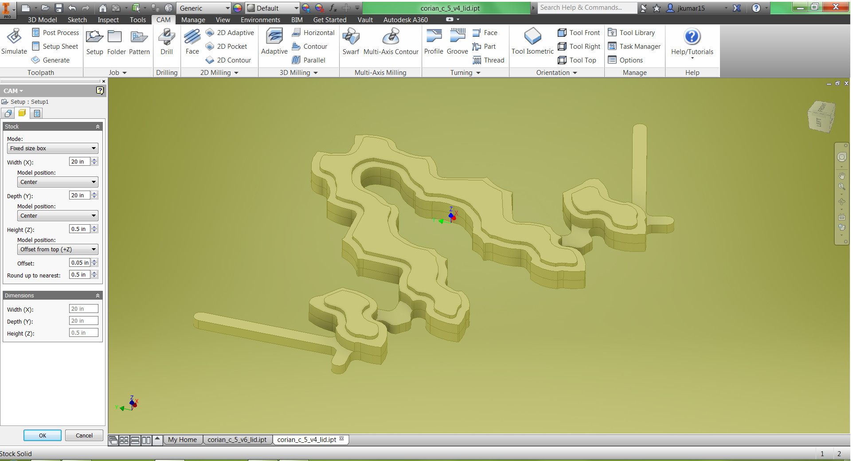Viewport: 868px width, 461px height.
Task: Switch to the 3D Model ribbon tab
Action: coord(42,20)
